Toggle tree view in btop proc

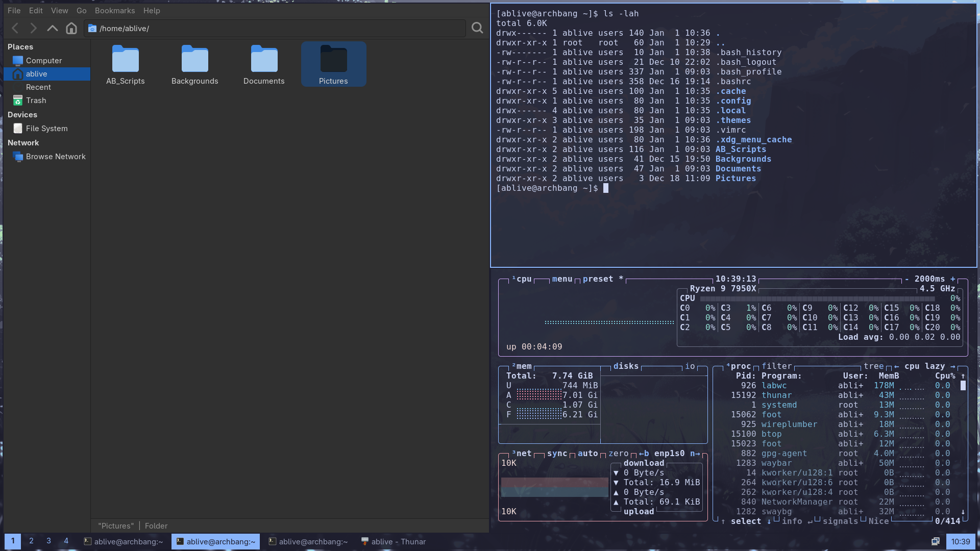click(x=873, y=366)
